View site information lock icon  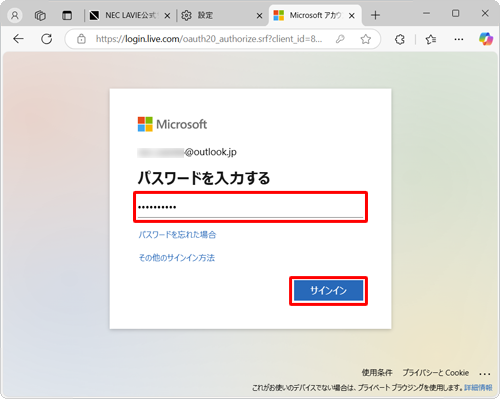pyautogui.click(x=81, y=39)
